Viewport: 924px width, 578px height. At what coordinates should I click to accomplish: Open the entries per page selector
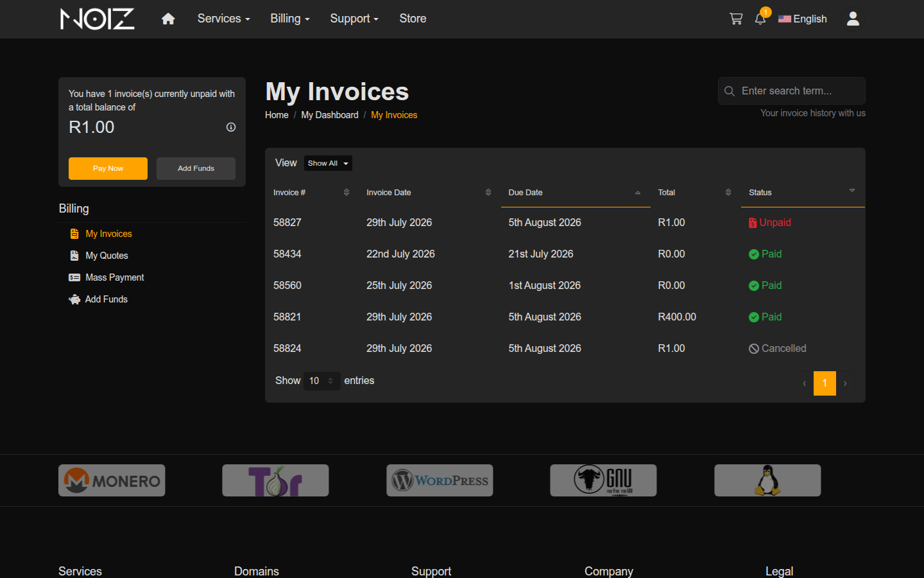(321, 381)
